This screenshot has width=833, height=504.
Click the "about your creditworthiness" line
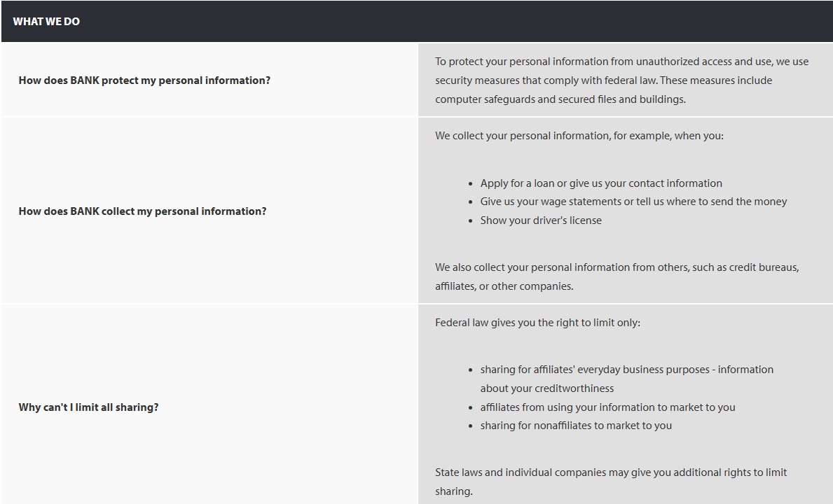[546, 388]
